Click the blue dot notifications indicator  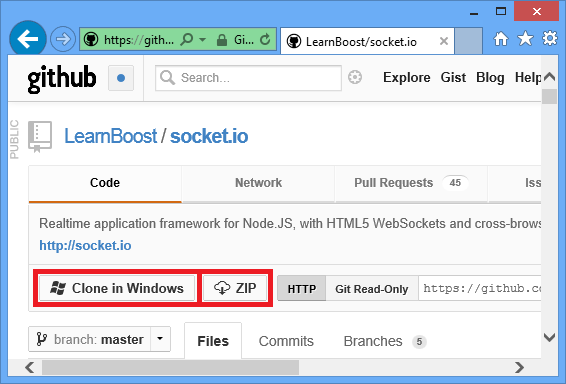tap(121, 78)
